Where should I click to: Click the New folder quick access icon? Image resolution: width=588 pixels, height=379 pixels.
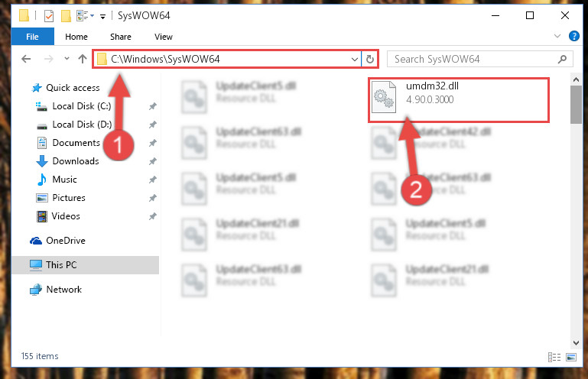pyautogui.click(x=66, y=16)
